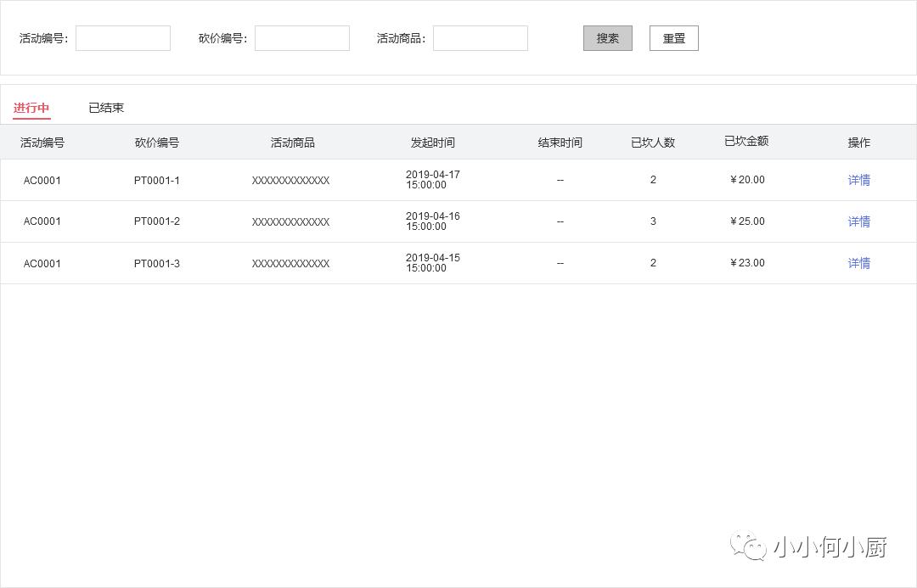Click the 结束时间 column header

coord(560,142)
